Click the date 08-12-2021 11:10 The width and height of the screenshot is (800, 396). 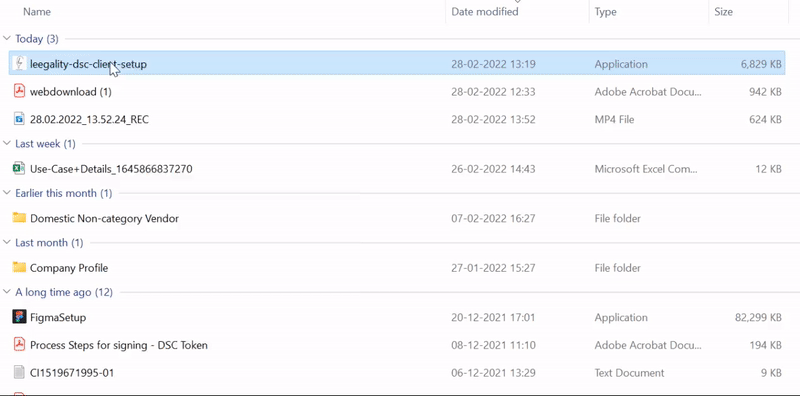pyautogui.click(x=493, y=345)
